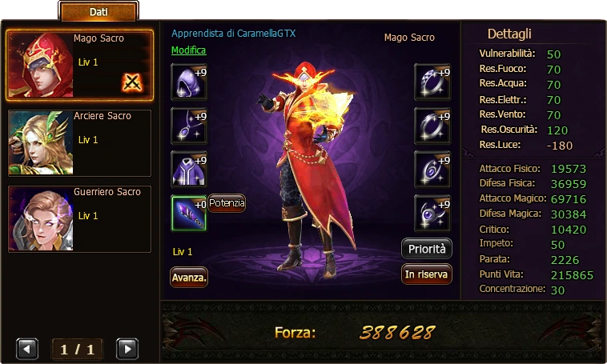Click the crossed swords icon on Mago Sacro

tap(132, 82)
